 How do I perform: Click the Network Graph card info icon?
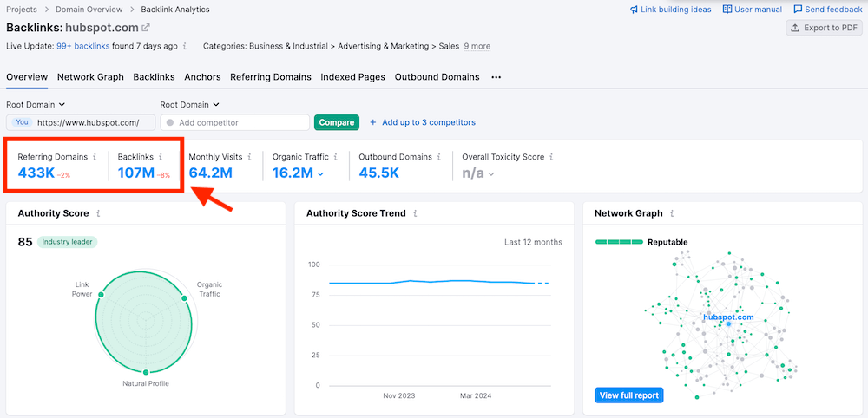[671, 213]
